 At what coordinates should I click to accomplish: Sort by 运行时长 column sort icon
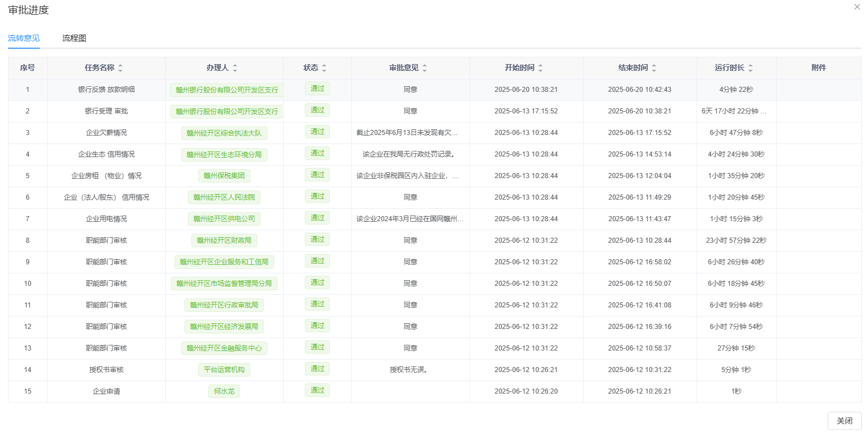pos(750,68)
